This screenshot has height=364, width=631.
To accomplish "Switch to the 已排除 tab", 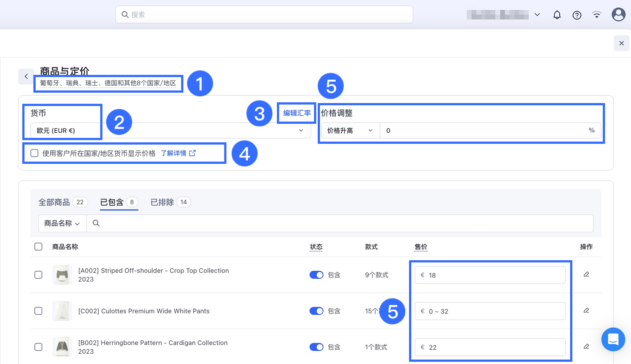I will click(x=162, y=202).
